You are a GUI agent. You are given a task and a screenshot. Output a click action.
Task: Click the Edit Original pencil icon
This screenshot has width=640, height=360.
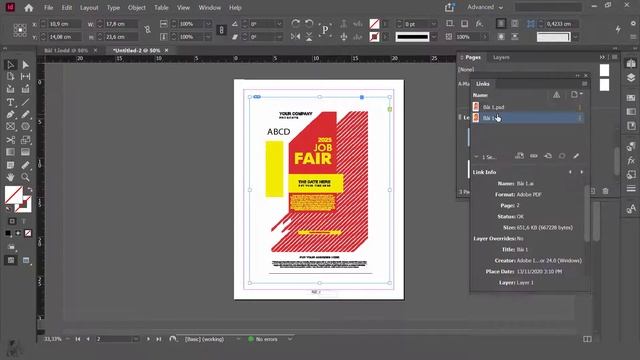click(x=576, y=156)
